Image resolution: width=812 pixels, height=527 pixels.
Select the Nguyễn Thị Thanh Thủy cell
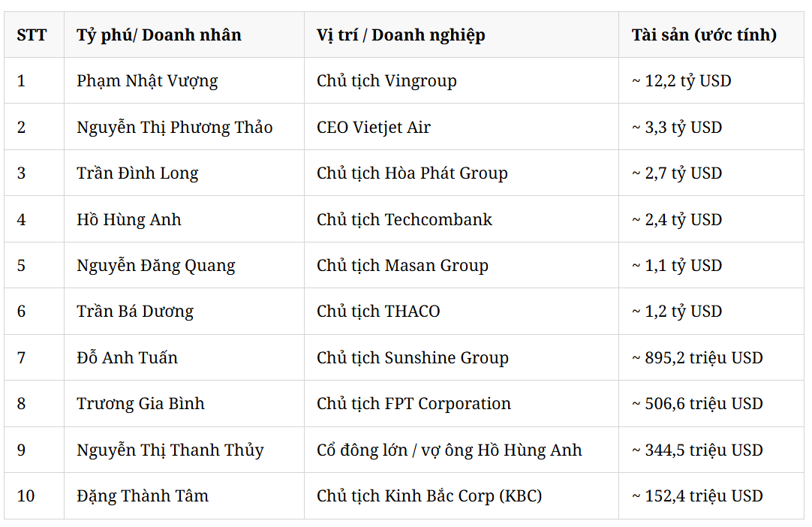pyautogui.click(x=184, y=450)
